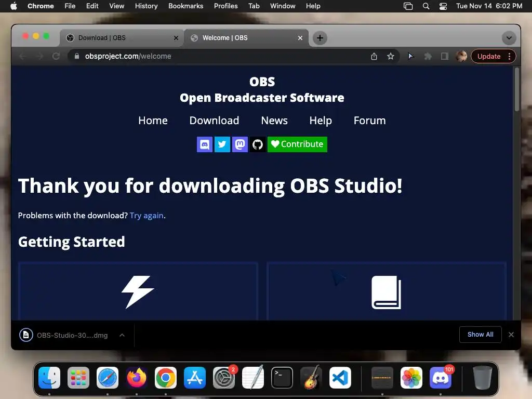
Task: Expand the tab search dropdown arrow
Action: pos(509,37)
